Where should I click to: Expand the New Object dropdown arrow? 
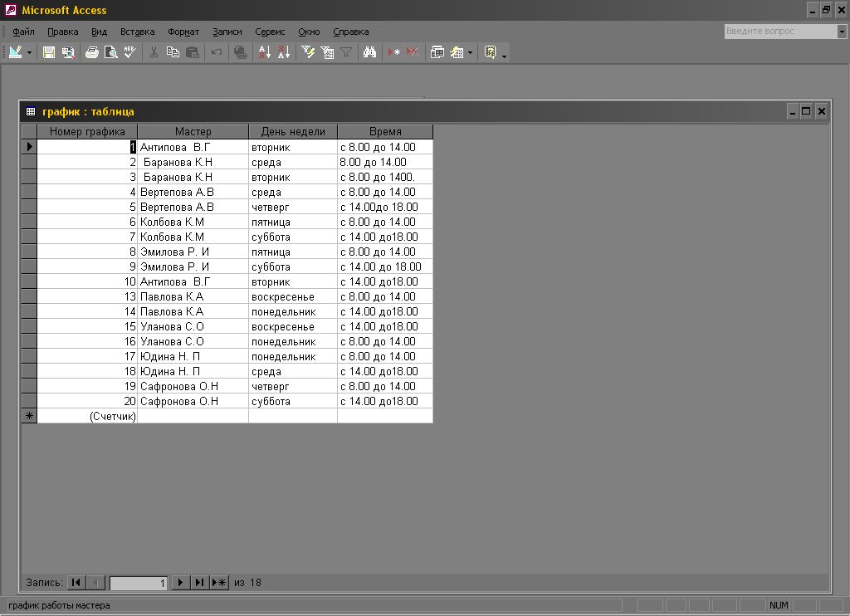coord(470,52)
